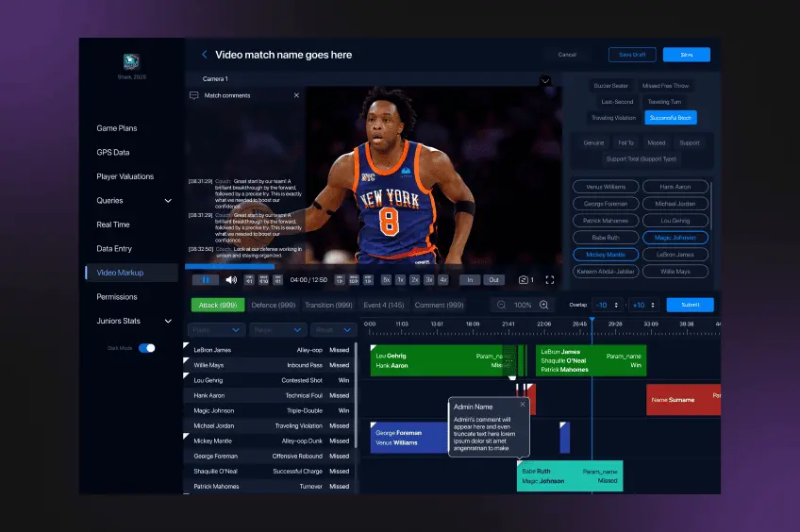Go back using the left arrow
Screen dimensions: 800x532
coord(205,55)
